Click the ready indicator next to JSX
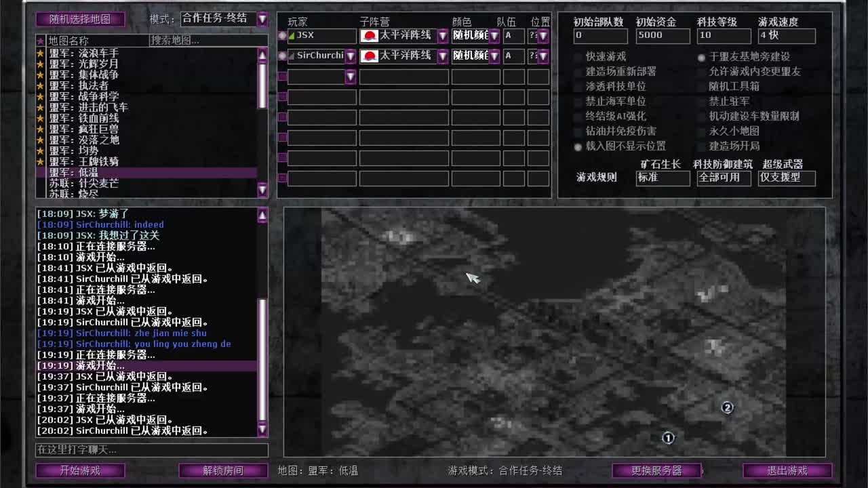The height and width of the screenshot is (488, 868). pos(282,35)
